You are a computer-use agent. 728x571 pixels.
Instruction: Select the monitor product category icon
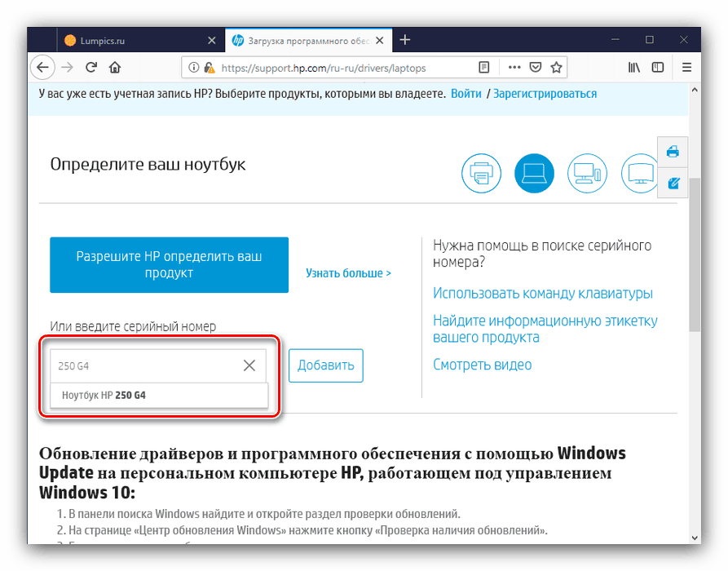tap(640, 173)
